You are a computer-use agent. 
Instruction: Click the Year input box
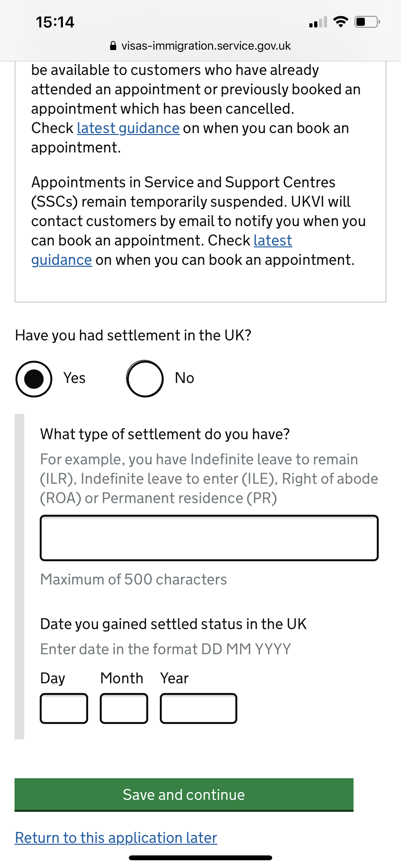coord(198,708)
